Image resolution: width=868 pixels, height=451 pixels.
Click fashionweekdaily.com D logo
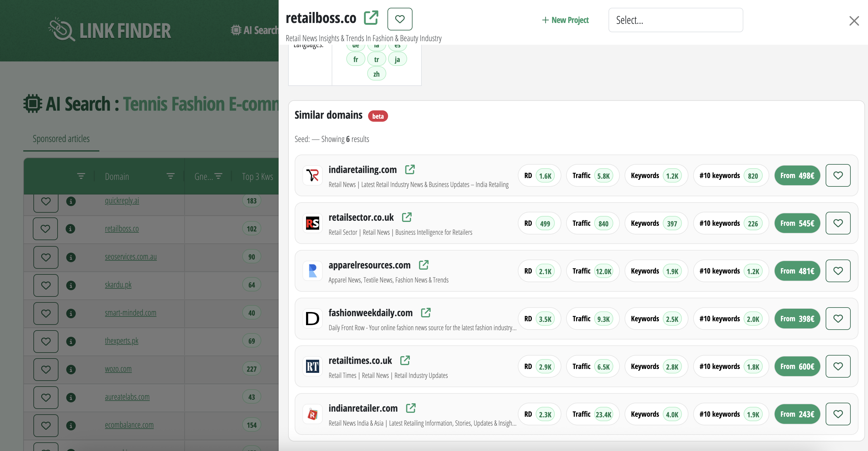pos(312,319)
